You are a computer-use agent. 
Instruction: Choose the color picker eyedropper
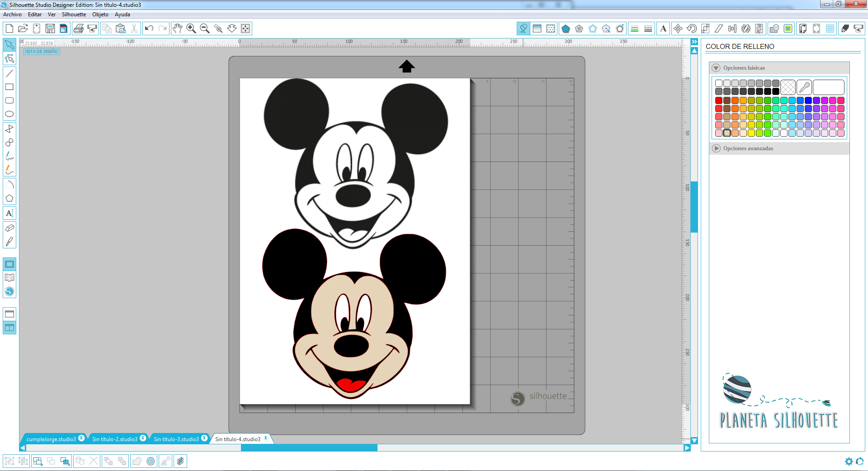pyautogui.click(x=804, y=87)
